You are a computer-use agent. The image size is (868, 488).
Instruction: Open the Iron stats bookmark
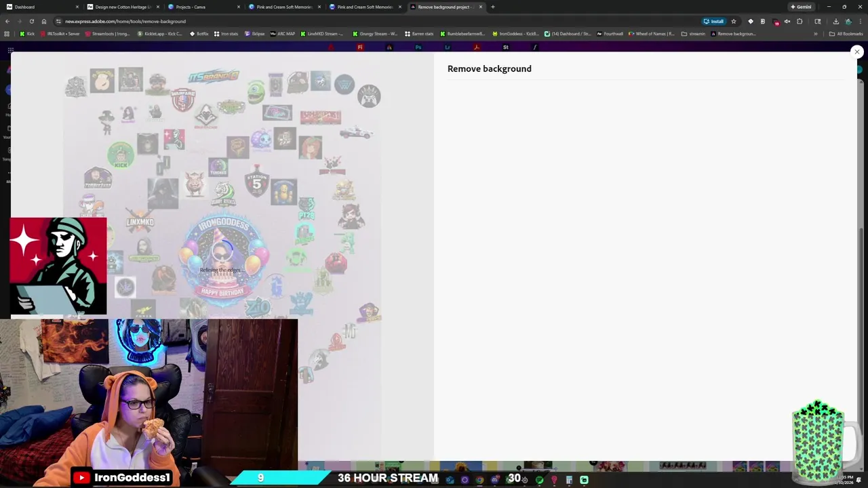226,34
